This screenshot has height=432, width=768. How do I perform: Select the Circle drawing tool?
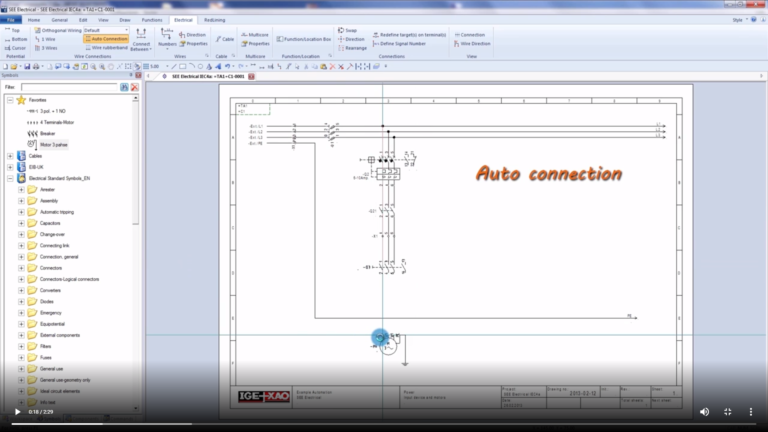pyautogui.click(x=200, y=67)
